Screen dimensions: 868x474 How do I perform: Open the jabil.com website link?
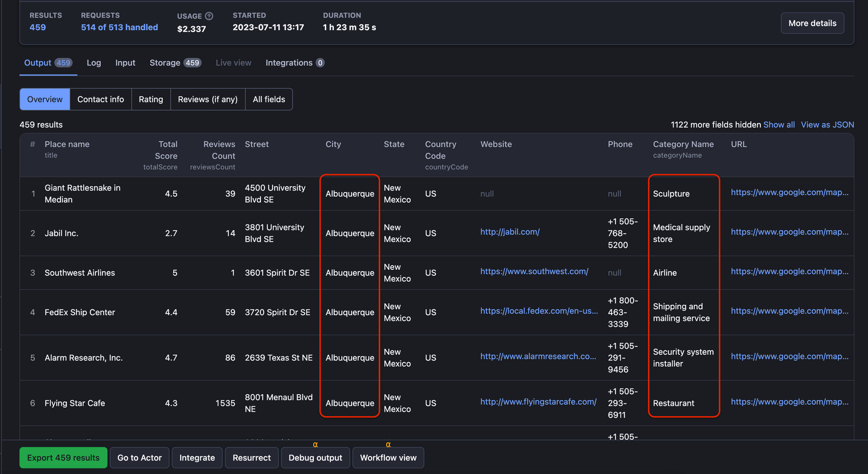pos(510,232)
